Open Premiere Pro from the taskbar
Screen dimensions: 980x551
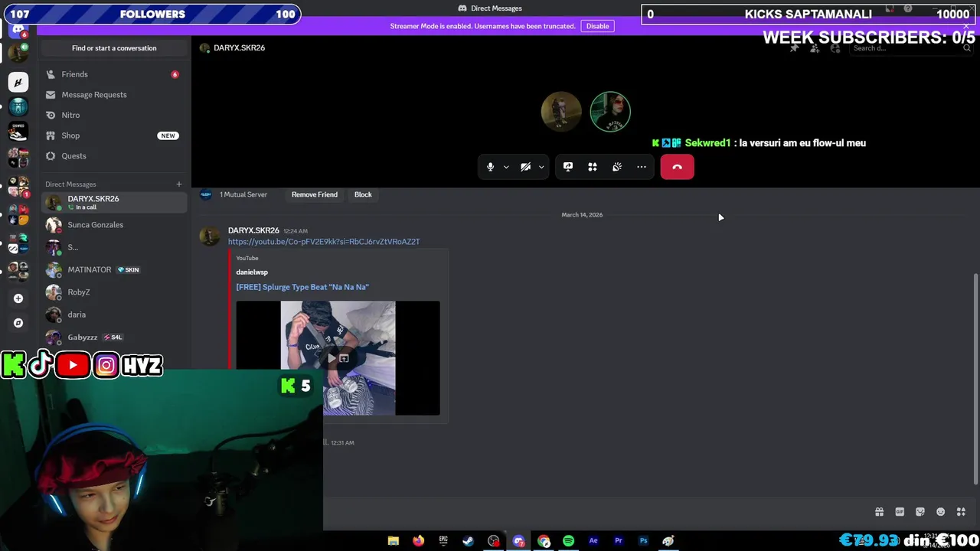[619, 541]
